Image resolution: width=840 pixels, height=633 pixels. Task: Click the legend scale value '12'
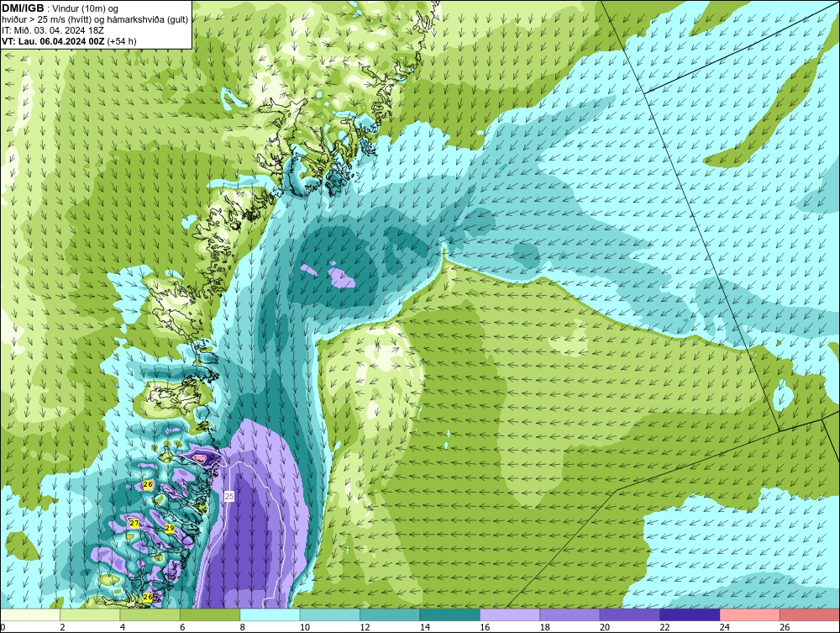point(365,627)
